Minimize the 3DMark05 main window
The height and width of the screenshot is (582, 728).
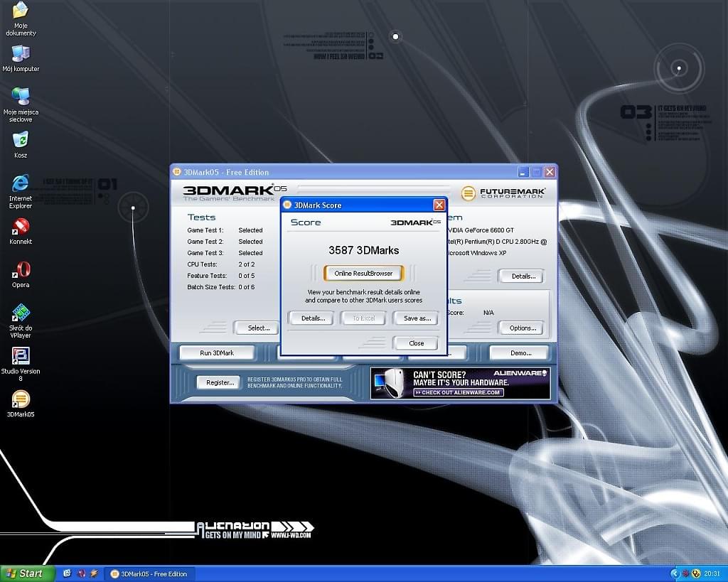point(523,172)
